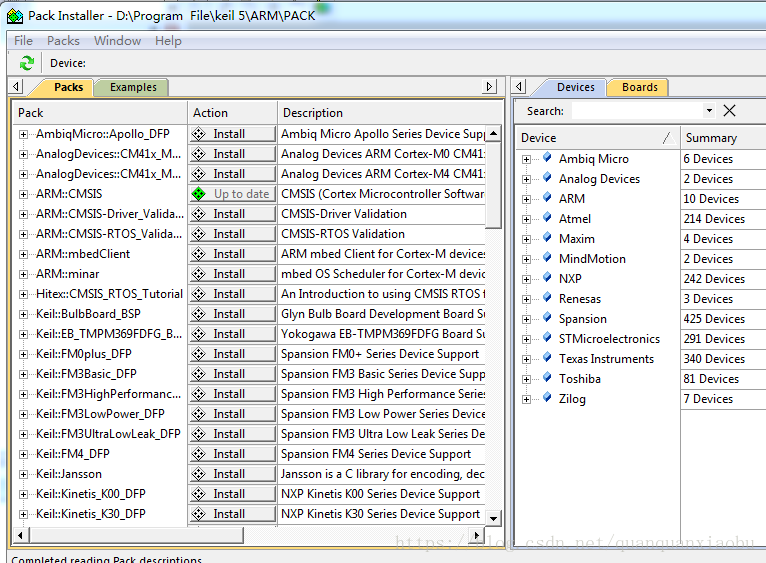Click the device Search input field
The width and height of the screenshot is (766, 563).
(638, 111)
